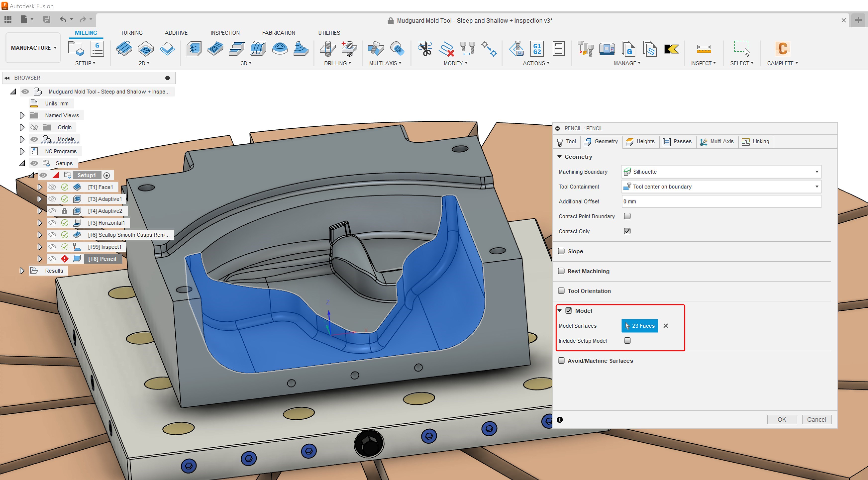Toggle visibility eye of the Models node

pyautogui.click(x=34, y=139)
